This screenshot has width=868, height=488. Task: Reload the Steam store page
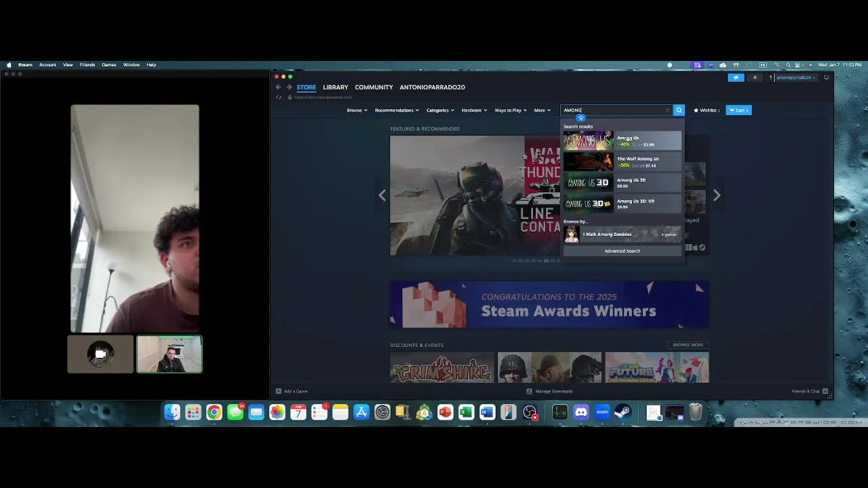coord(278,97)
